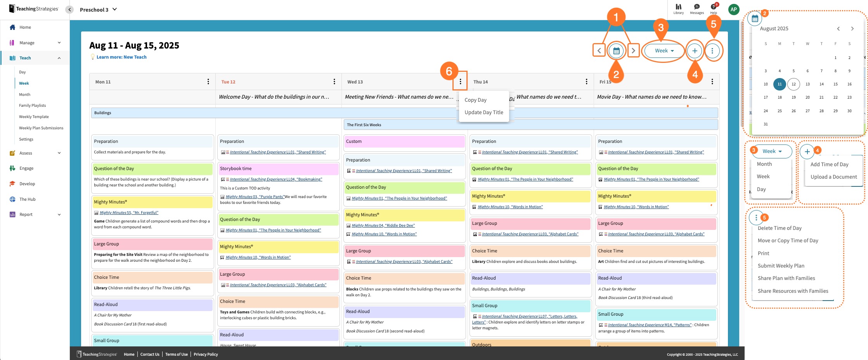868x360 pixels.
Task: Click the Privacy Policy footer link
Action: click(206, 354)
